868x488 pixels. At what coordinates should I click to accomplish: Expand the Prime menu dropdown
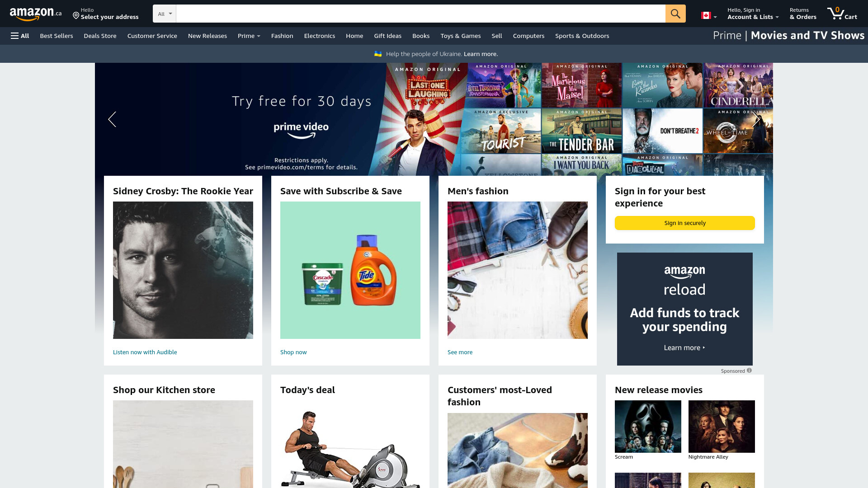click(x=249, y=36)
